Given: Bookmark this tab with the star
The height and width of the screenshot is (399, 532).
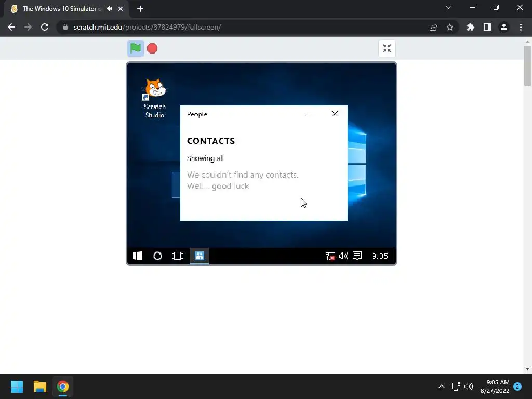Looking at the screenshot, I should coord(449,27).
